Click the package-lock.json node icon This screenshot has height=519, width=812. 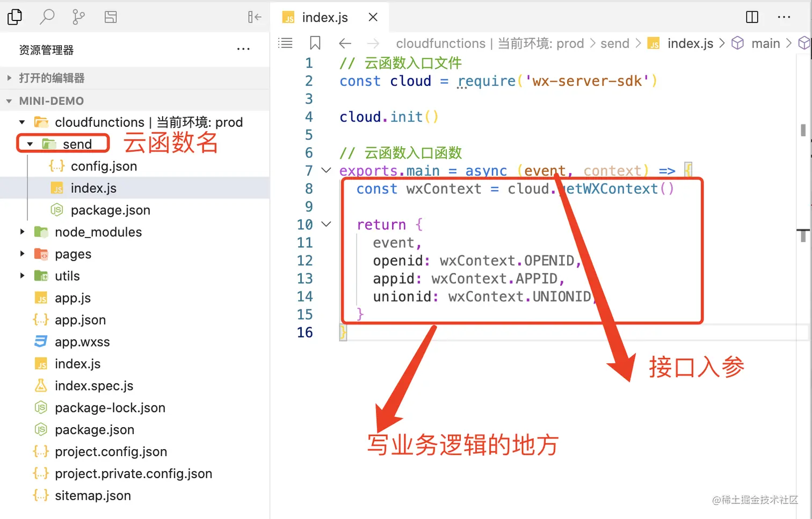(x=41, y=408)
